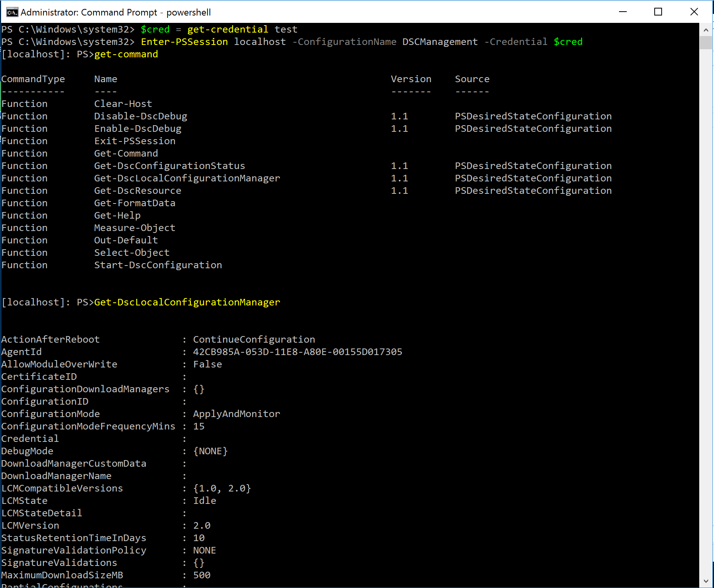
Task: Click the 'ApplyAndMonitor' configuration mode value
Action: pyautogui.click(x=237, y=414)
